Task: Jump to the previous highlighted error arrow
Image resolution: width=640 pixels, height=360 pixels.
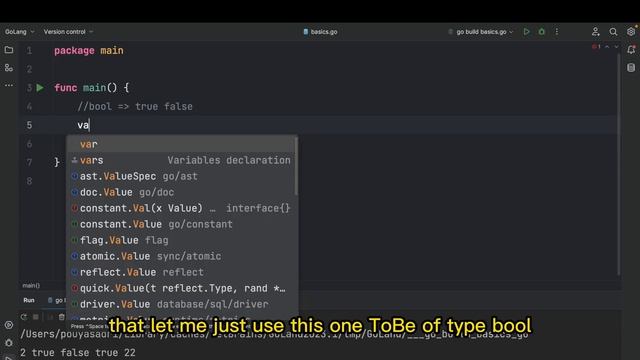Action: [607, 47]
